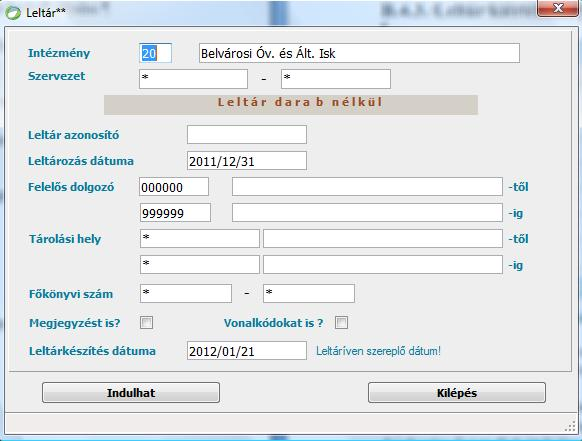Click the second Főkönyvi szám field
This screenshot has height=441, width=582.
309,294
